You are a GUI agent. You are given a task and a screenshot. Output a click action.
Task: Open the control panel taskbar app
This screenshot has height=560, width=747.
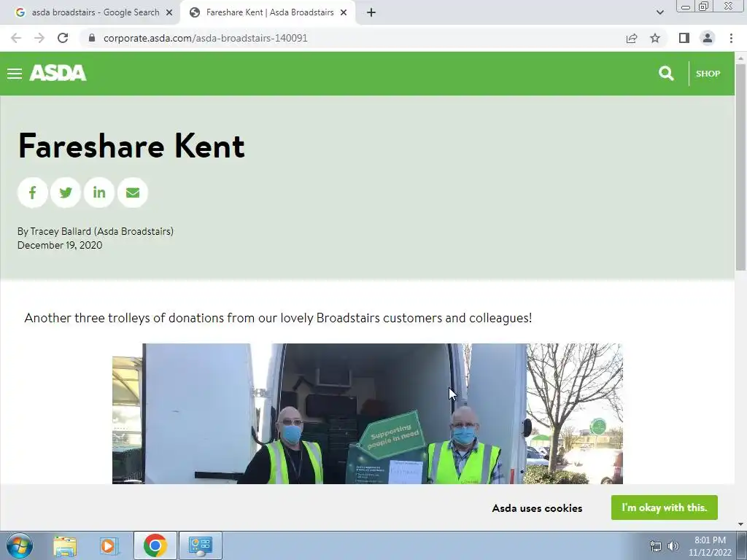(x=201, y=545)
